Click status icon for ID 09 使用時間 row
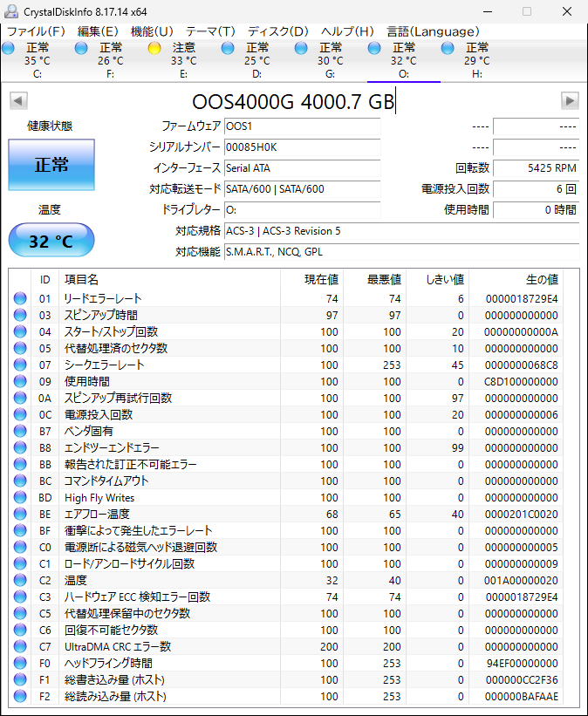This screenshot has width=588, height=716. [20, 381]
